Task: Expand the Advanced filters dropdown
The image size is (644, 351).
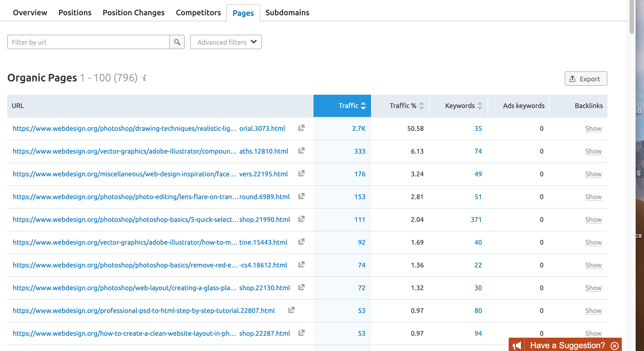Action: point(226,42)
